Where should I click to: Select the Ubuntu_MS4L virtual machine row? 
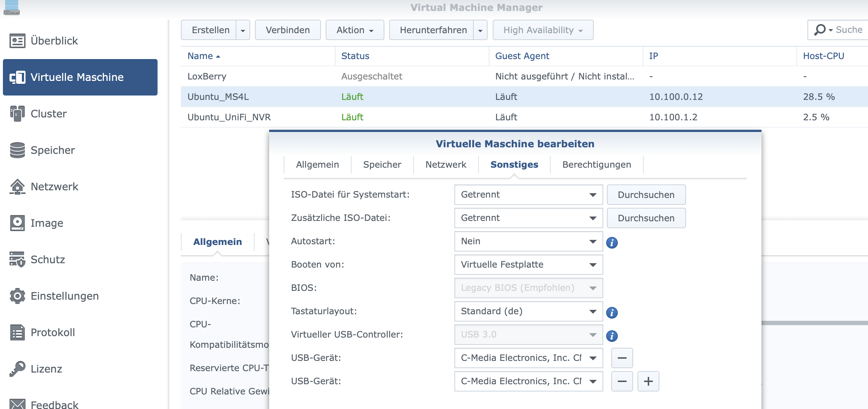pyautogui.click(x=524, y=97)
